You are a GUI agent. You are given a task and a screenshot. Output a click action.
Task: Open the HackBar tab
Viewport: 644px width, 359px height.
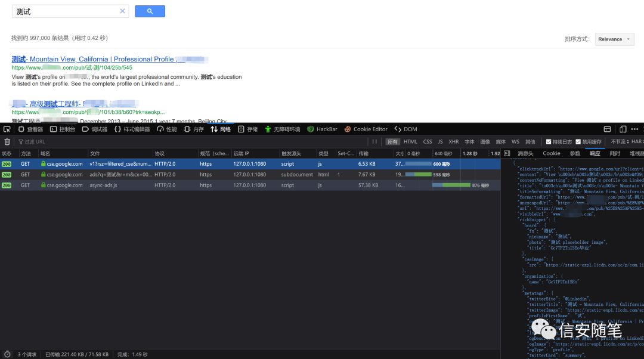tap(322, 129)
